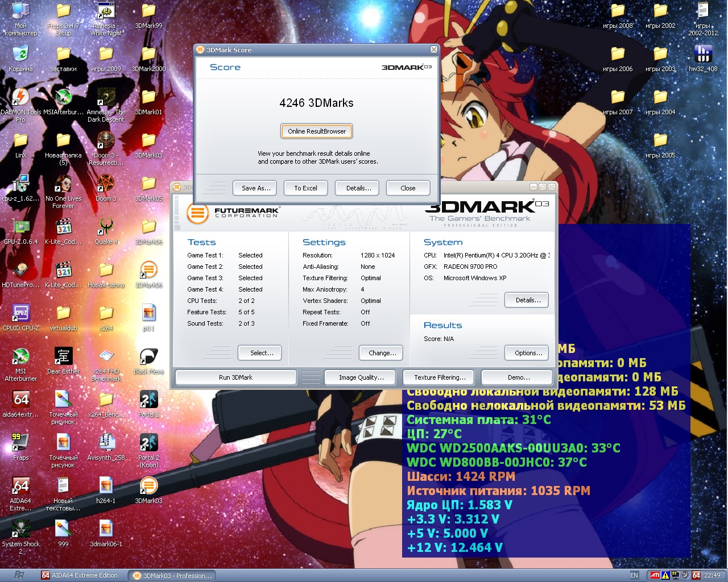Image resolution: width=728 pixels, height=582 pixels.
Task: Open the 3DMark99 folder
Action: [148, 14]
